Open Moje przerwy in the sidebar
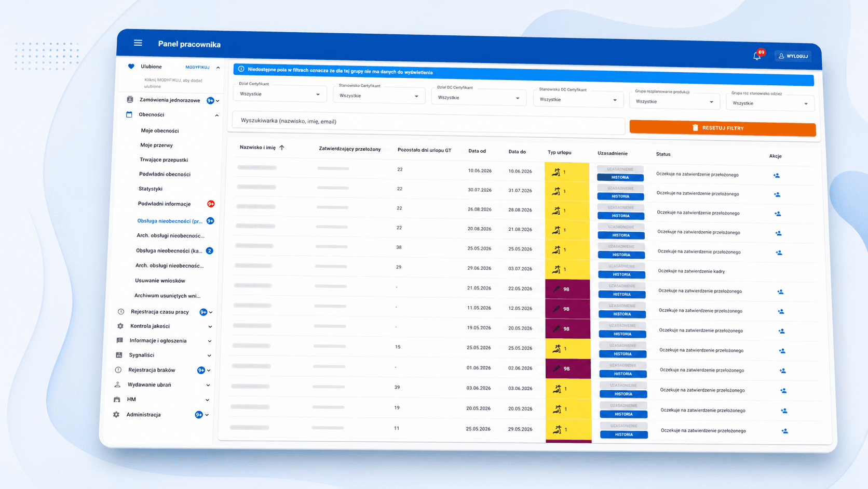Image resolution: width=868 pixels, height=489 pixels. click(x=156, y=146)
